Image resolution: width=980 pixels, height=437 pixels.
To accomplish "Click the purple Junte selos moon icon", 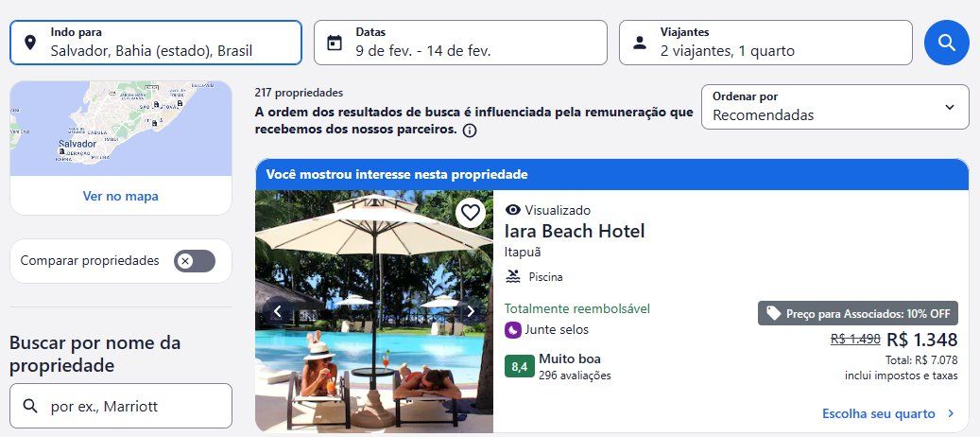I will coord(513,329).
